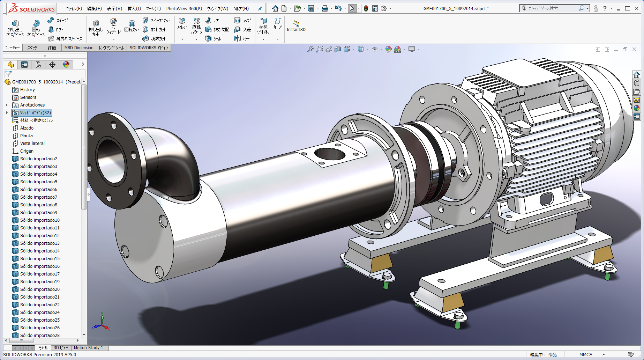Activate the Section View tool
The image size is (644, 360).
337,49
